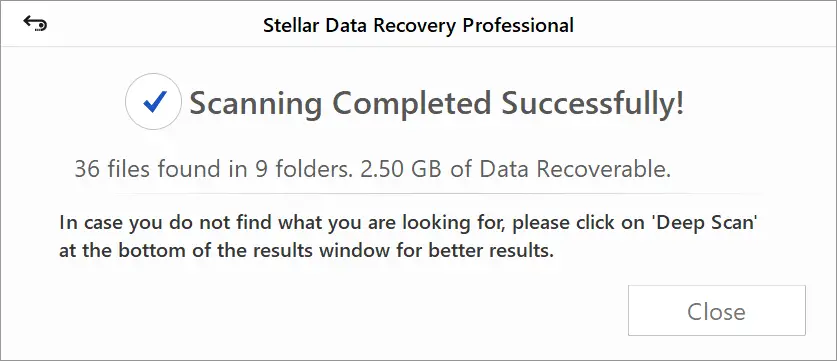The width and height of the screenshot is (837, 361).
Task: Click the back arrow icon
Action: [35, 23]
